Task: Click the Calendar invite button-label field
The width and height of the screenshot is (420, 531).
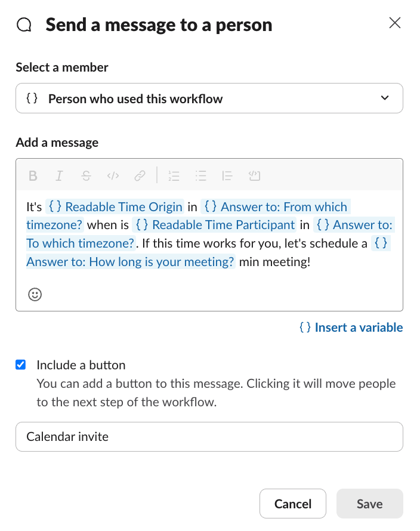Action: coord(209,437)
